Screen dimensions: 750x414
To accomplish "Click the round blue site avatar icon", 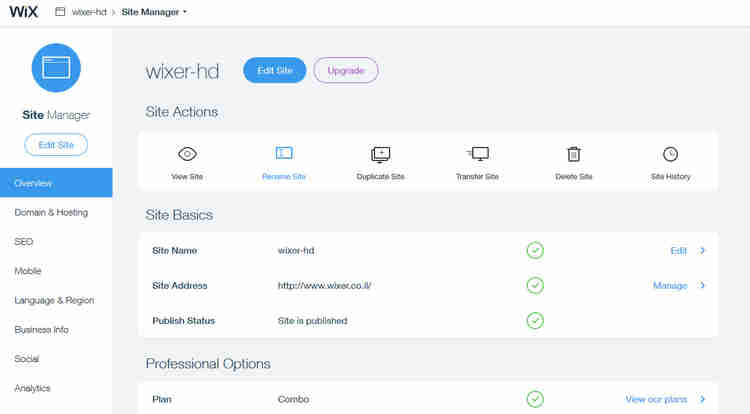I will (x=56, y=67).
